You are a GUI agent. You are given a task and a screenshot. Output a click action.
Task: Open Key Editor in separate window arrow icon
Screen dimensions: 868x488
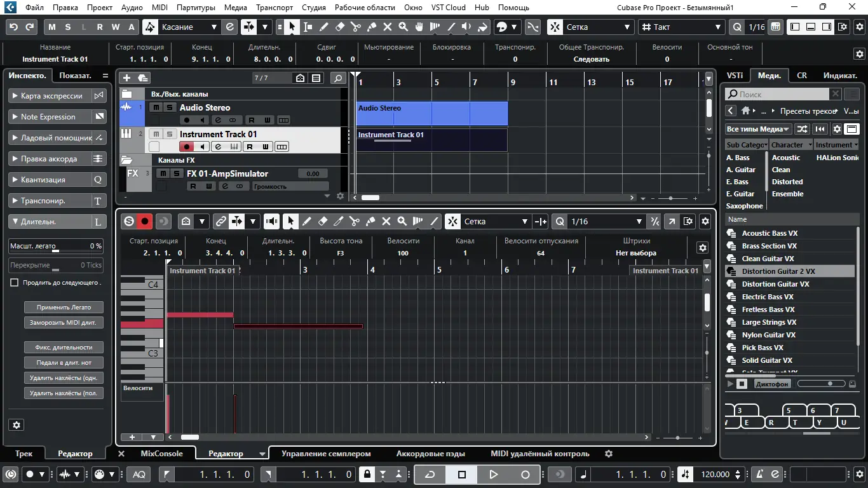pos(672,221)
